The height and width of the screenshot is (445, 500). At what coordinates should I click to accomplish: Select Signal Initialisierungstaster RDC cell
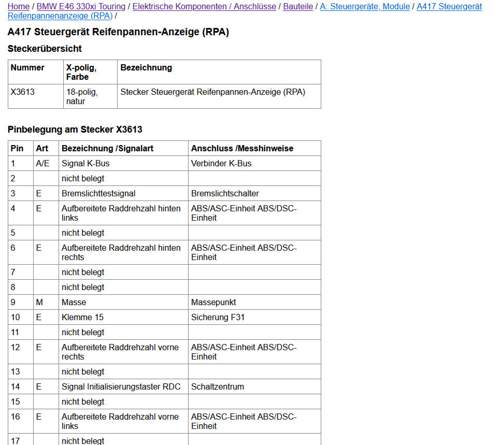[123, 386]
